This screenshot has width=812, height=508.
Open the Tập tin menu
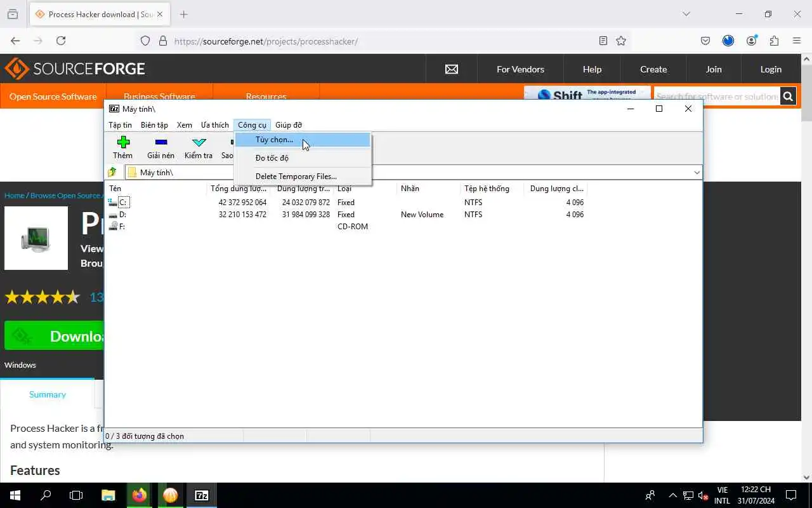120,125
